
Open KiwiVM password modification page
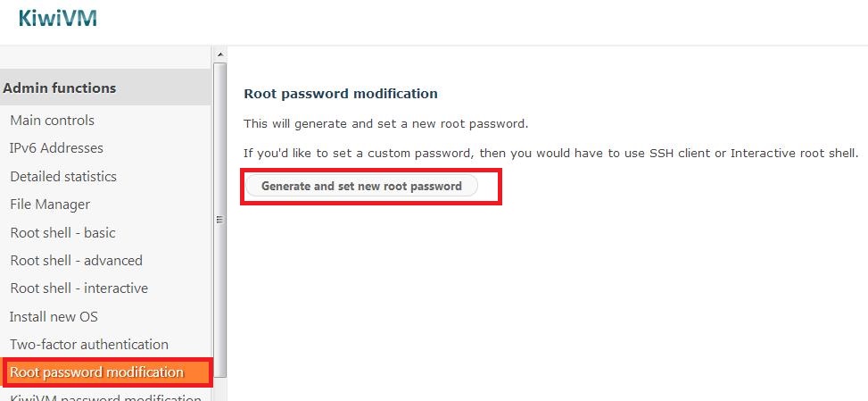click(105, 397)
